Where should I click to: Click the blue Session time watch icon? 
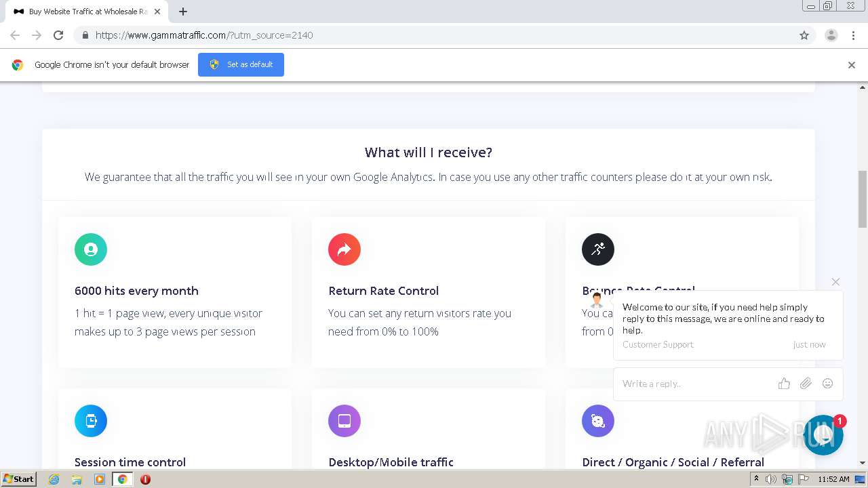pos(91,421)
